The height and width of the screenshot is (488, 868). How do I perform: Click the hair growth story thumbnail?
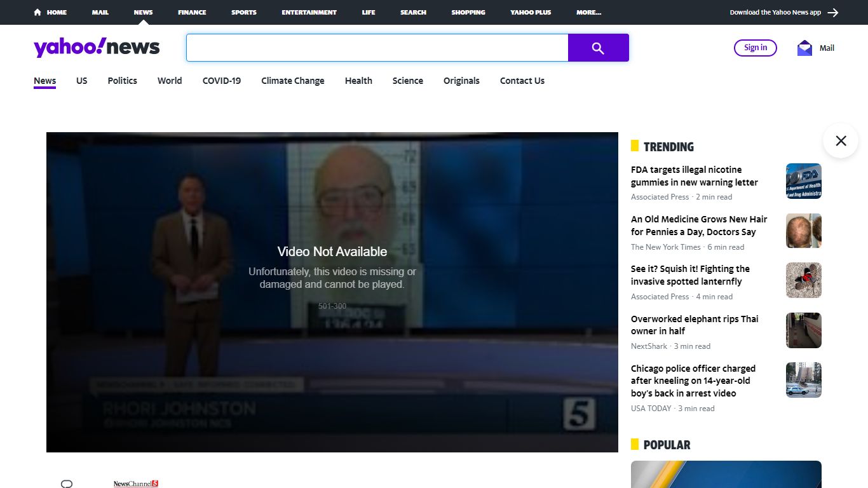(804, 231)
